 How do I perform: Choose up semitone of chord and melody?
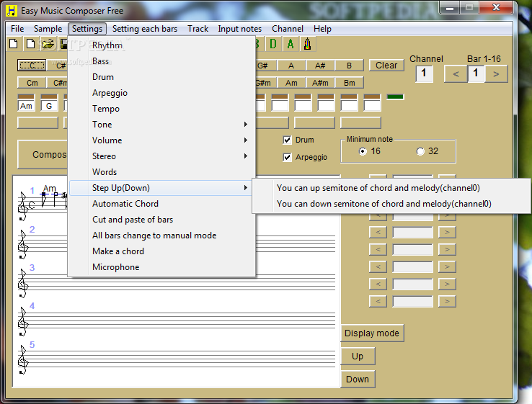pyautogui.click(x=391, y=188)
